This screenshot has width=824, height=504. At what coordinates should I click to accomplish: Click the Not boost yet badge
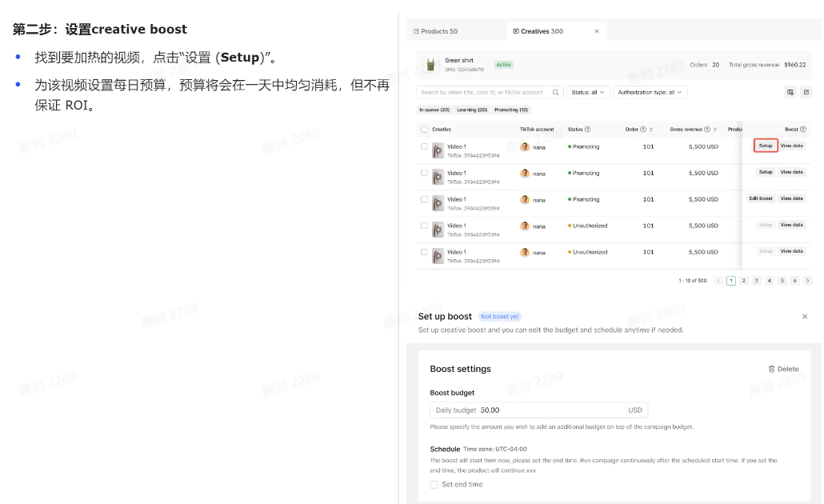point(500,316)
